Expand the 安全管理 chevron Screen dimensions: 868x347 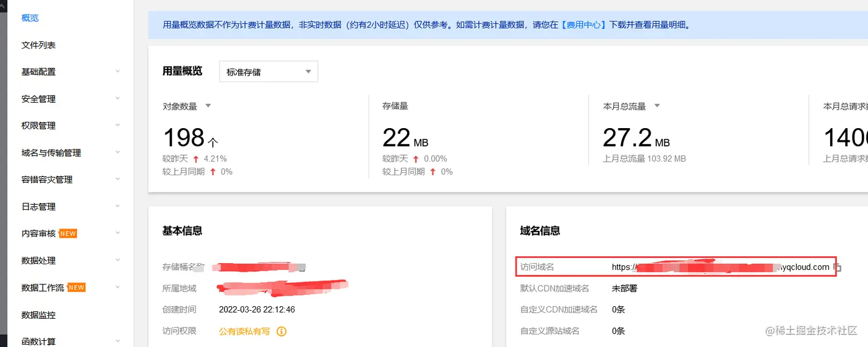[x=118, y=98]
